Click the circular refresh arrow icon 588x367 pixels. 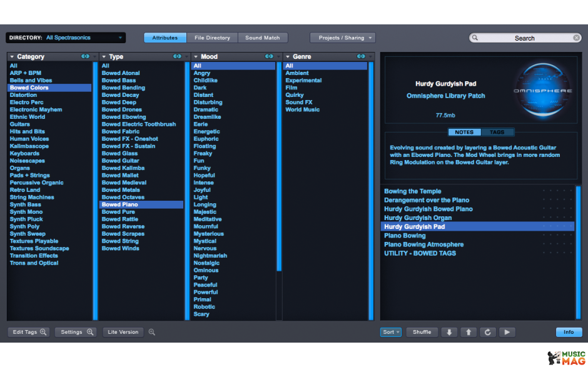pyautogui.click(x=487, y=332)
